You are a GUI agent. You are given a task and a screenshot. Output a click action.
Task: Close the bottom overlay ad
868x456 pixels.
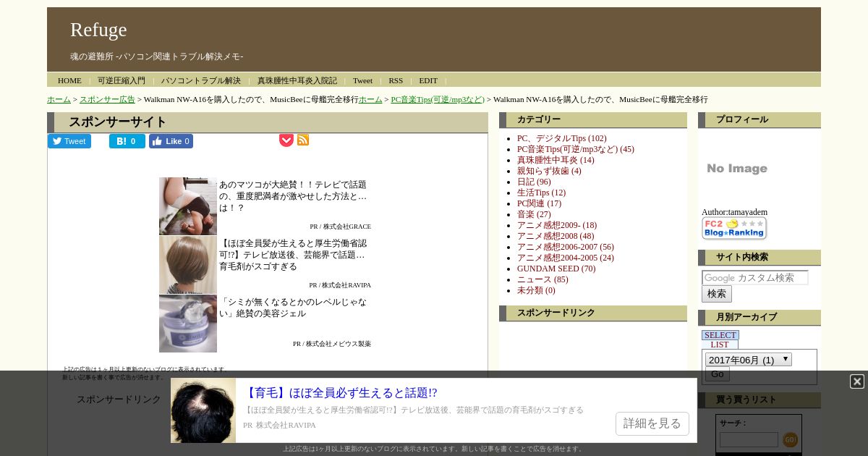coord(857,381)
